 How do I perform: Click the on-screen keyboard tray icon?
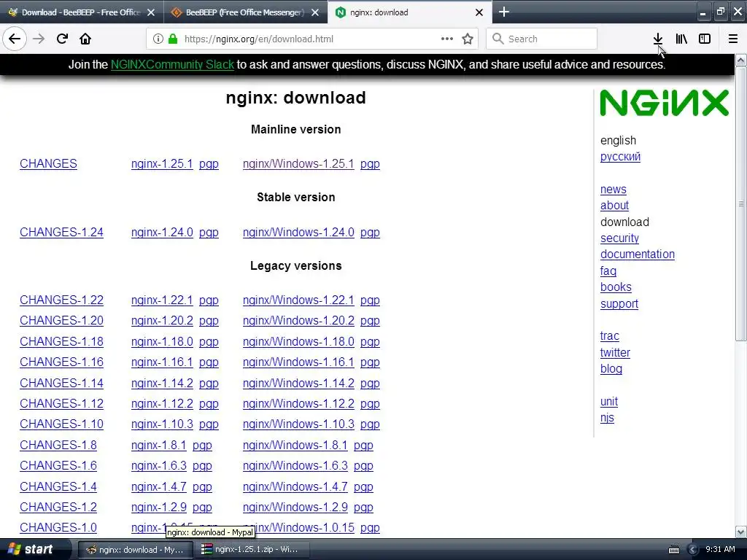tap(673, 550)
